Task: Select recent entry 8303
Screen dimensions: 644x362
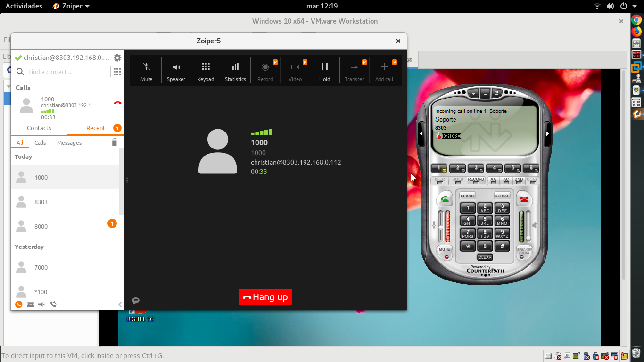Action: click(65, 202)
